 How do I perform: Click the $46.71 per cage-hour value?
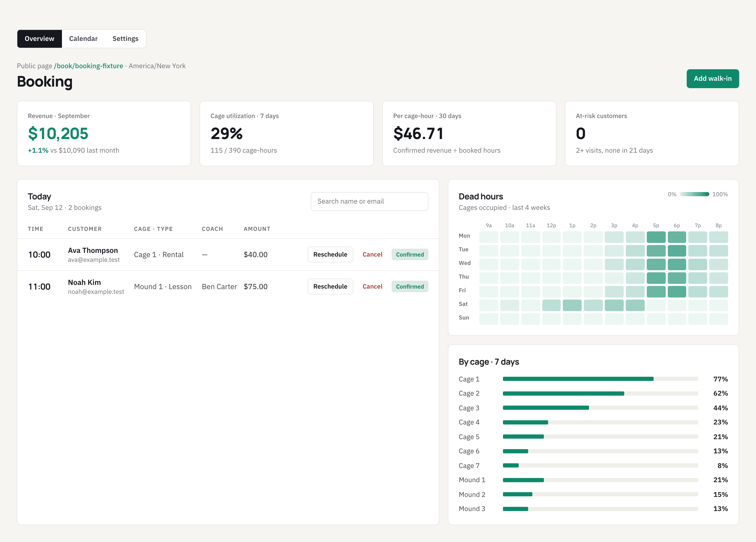418,134
